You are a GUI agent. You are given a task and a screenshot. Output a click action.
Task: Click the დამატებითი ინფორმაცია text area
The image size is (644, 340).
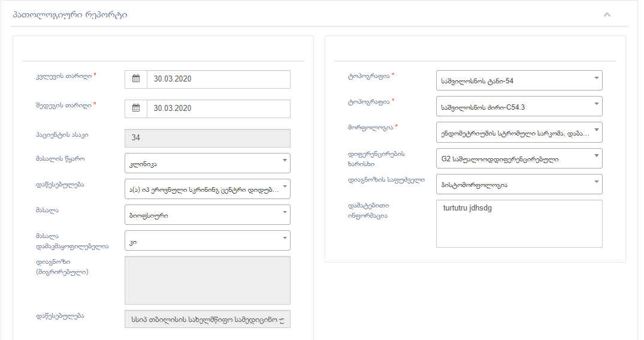pos(519,224)
